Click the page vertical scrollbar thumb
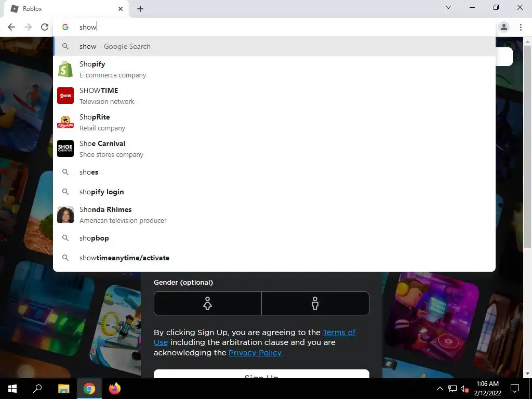The width and height of the screenshot is (532, 399). tap(527, 146)
